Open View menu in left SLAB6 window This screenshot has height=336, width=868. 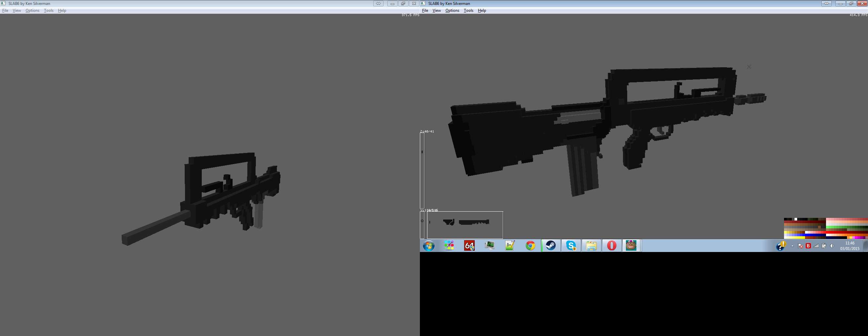(16, 10)
